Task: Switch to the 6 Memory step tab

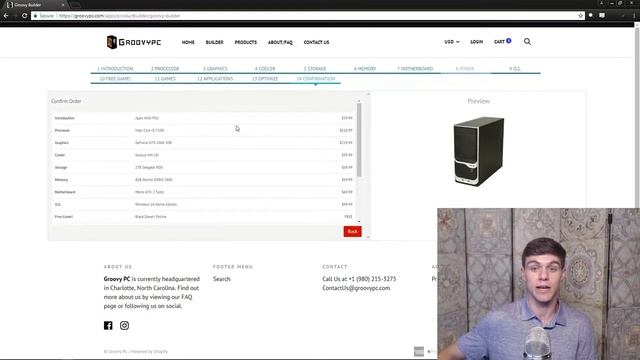Action: coord(365,69)
